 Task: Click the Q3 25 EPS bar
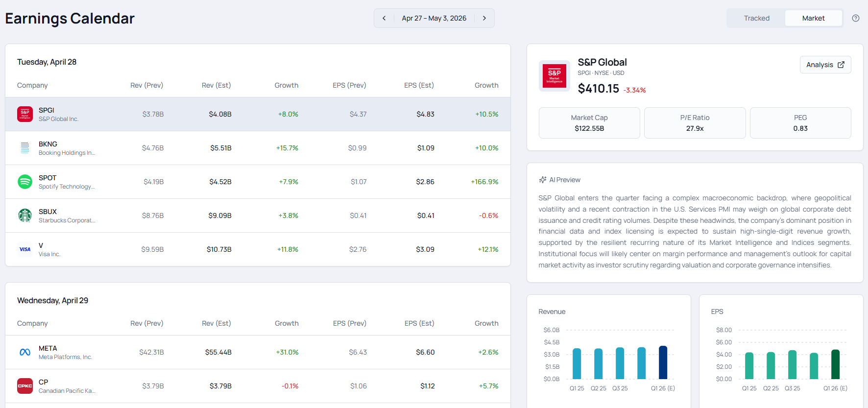pyautogui.click(x=792, y=364)
